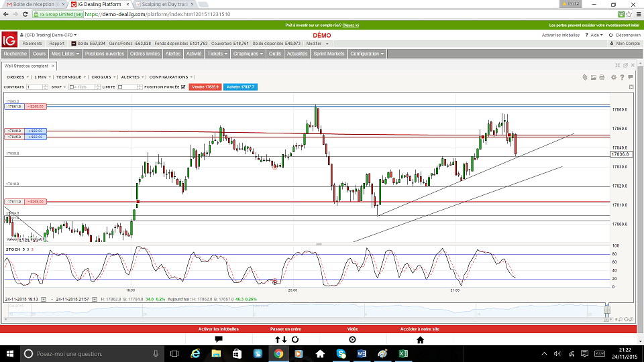Toggle Position forcée checkbox
The width and height of the screenshot is (644, 362).
click(x=183, y=87)
